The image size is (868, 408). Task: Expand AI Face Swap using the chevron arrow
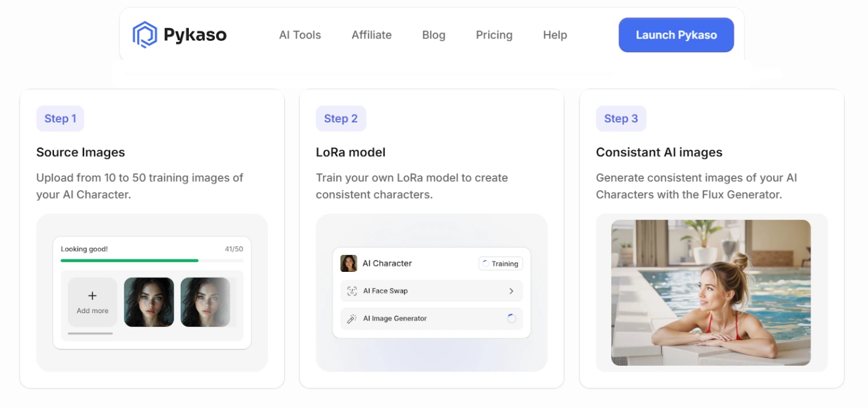pyautogui.click(x=511, y=291)
